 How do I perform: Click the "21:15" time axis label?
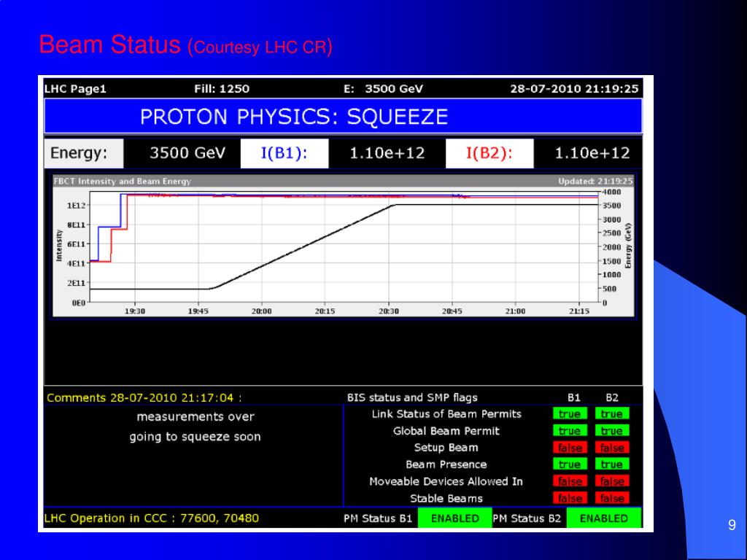click(x=578, y=311)
